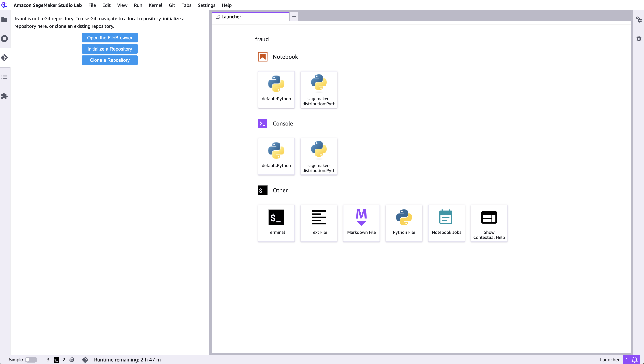Open Settings menu
Viewport: 644px width, 364px height.
click(x=206, y=5)
